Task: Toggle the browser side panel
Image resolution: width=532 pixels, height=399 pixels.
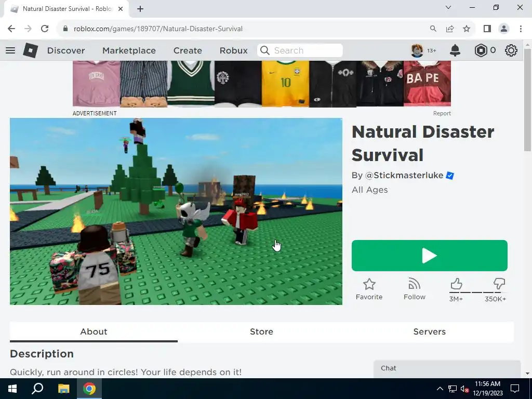Action: point(487,29)
